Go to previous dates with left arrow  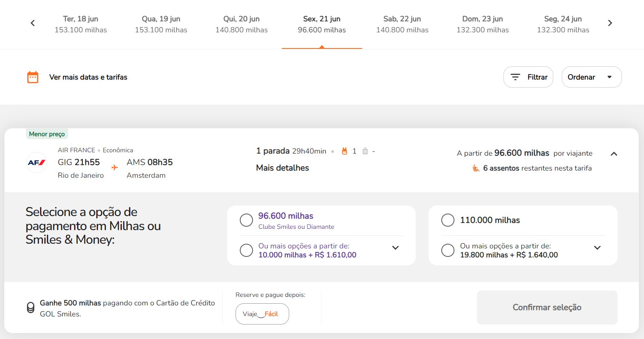click(33, 23)
